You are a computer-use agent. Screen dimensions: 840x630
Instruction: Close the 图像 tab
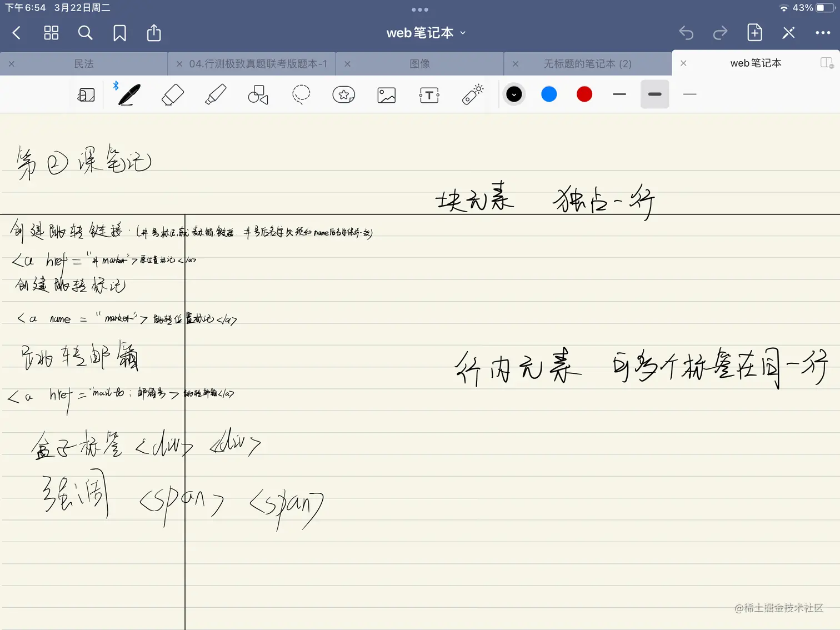pos(347,64)
